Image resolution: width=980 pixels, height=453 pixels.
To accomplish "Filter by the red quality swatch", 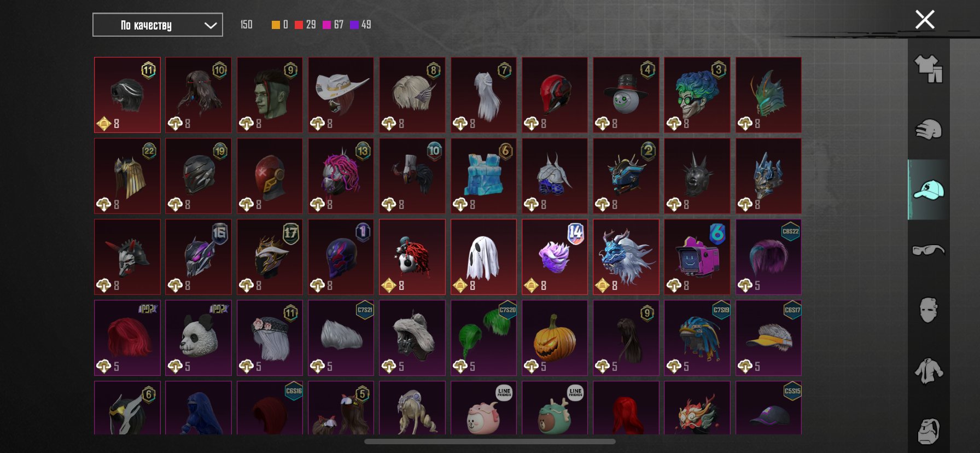I will coord(299,25).
